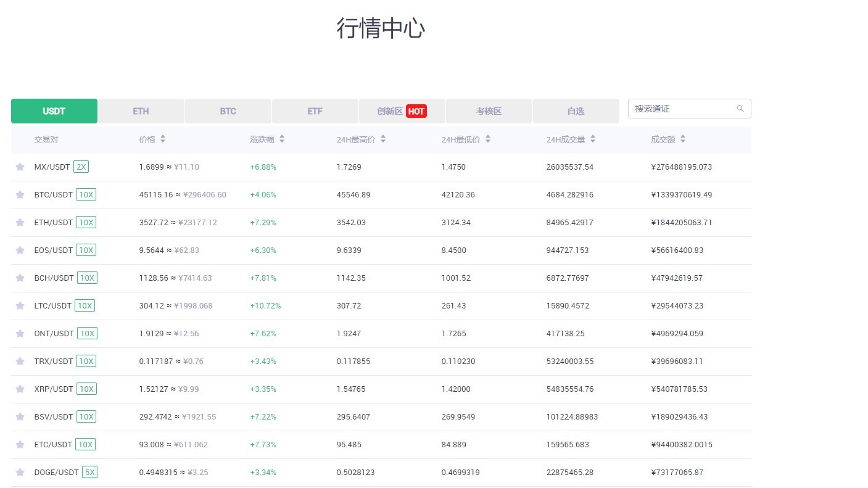Open the ETH/USDT trading pair

point(54,222)
